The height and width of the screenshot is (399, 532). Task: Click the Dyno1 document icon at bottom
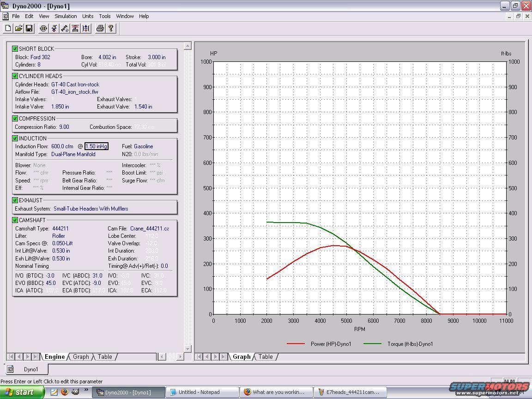click(x=11, y=369)
